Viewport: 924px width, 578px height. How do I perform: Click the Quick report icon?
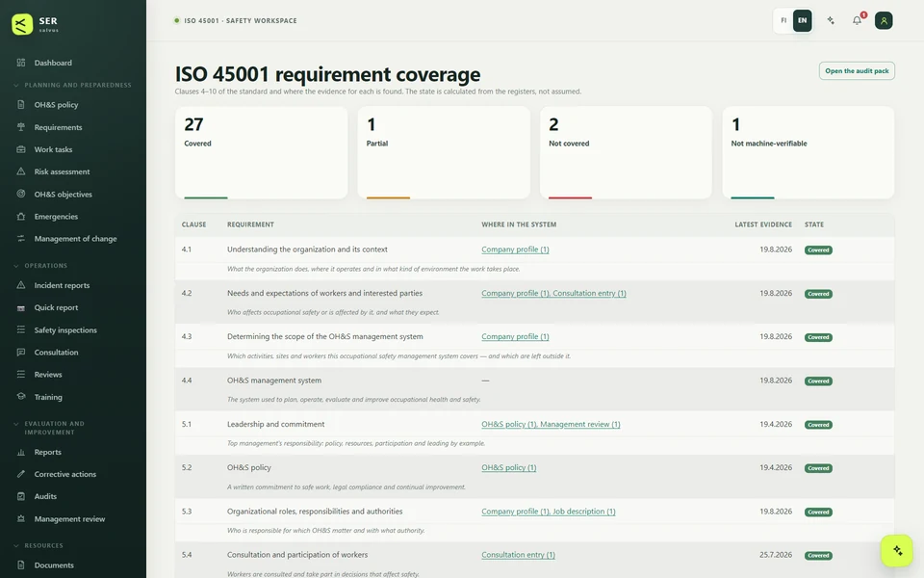21,307
